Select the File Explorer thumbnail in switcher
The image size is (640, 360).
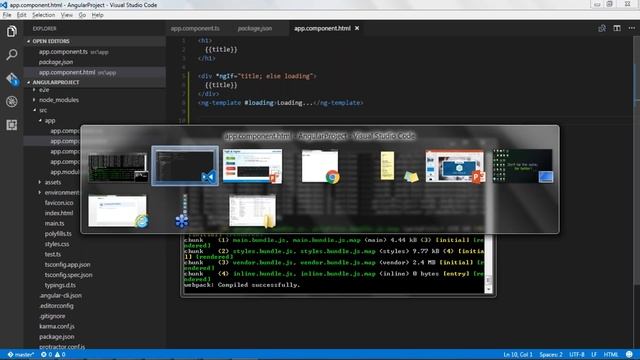(253, 211)
